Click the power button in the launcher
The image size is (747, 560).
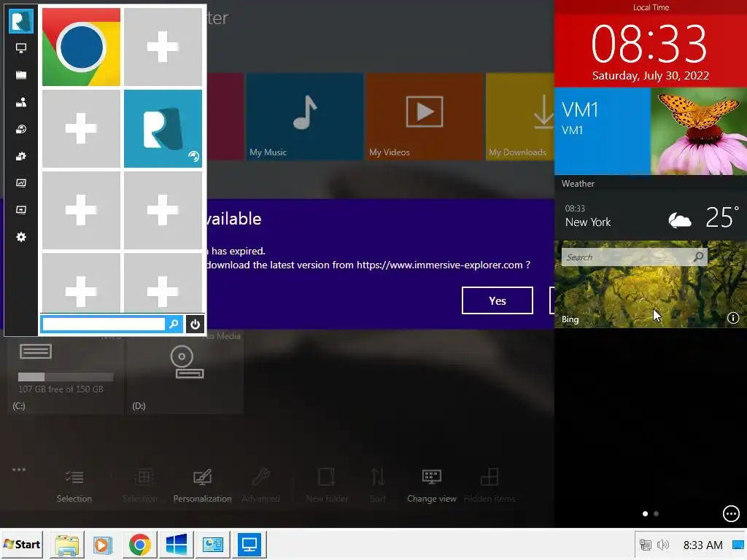(x=195, y=324)
